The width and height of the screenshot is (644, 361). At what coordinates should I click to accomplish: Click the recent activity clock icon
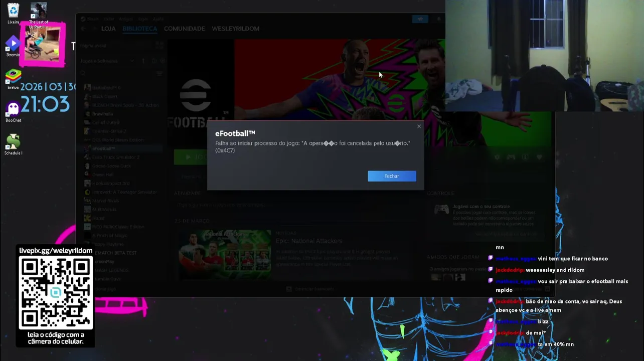(x=154, y=61)
